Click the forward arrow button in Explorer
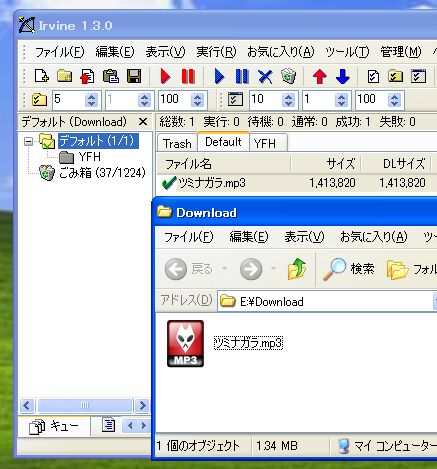437x469 pixels. 251,269
